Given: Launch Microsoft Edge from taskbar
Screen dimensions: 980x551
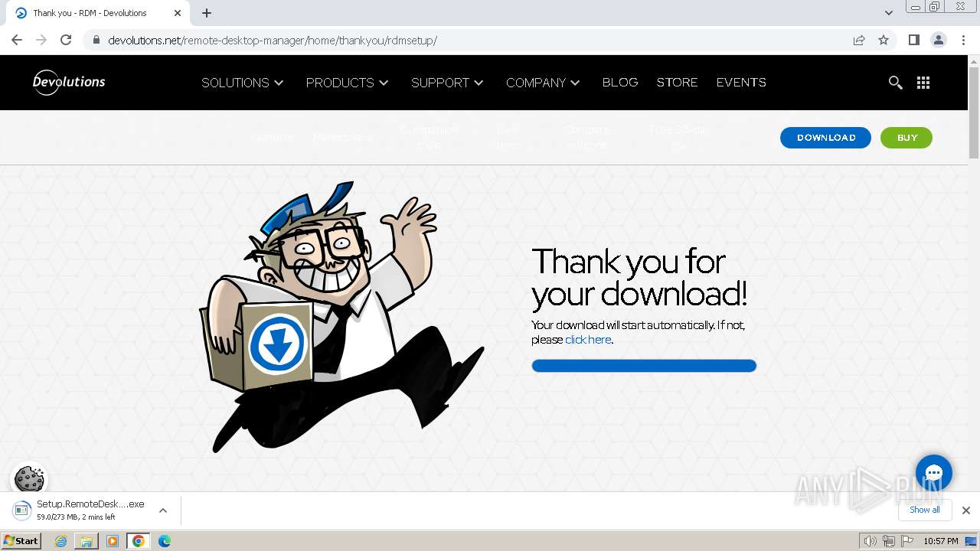Looking at the screenshot, I should pyautogui.click(x=165, y=541).
